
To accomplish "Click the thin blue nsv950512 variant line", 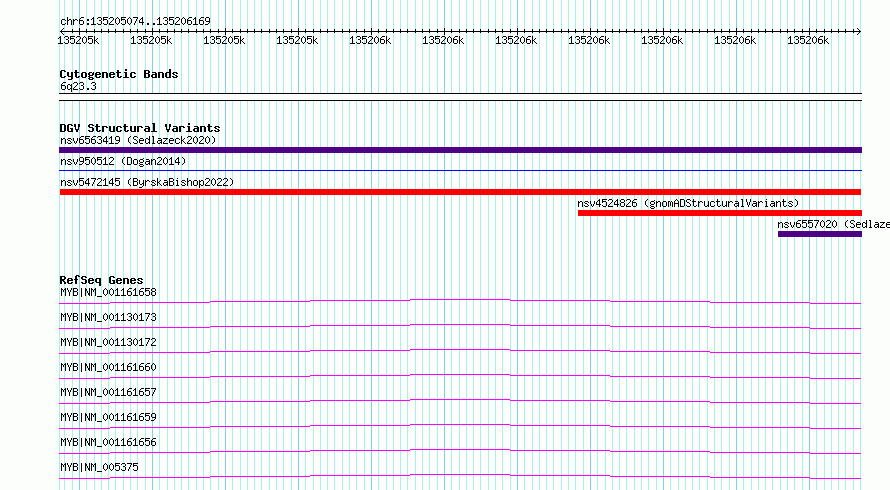I will pyautogui.click(x=460, y=170).
